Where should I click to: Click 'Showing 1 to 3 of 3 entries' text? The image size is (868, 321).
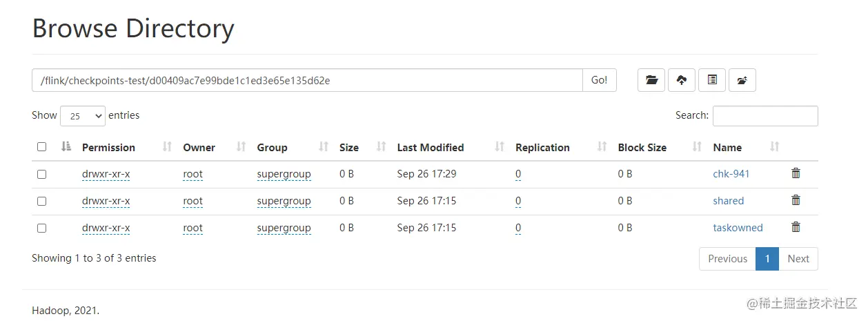pos(94,258)
